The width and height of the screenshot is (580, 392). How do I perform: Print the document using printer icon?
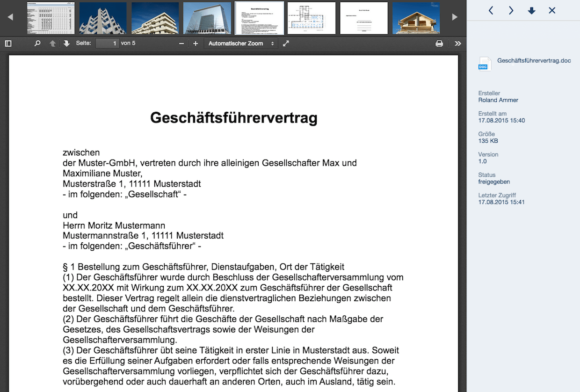tap(439, 44)
